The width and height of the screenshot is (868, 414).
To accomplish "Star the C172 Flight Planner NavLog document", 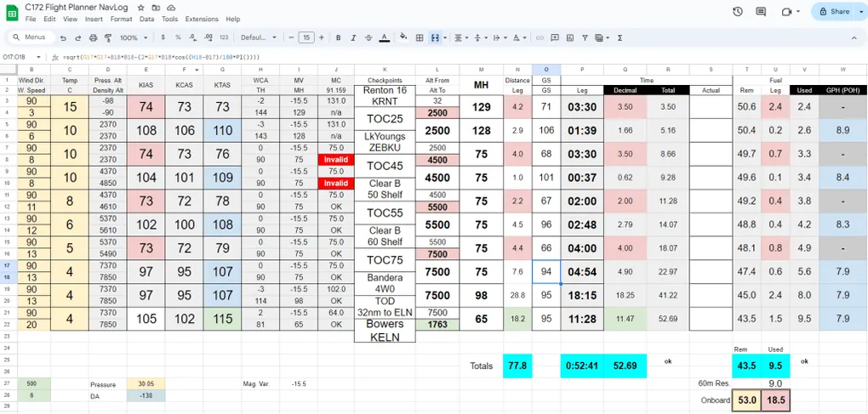I will (x=140, y=7).
